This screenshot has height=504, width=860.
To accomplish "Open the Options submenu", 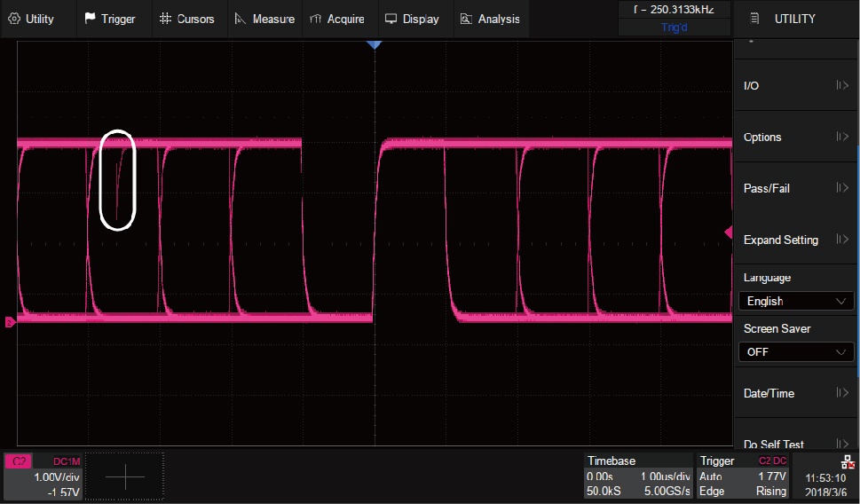I will pos(796,138).
